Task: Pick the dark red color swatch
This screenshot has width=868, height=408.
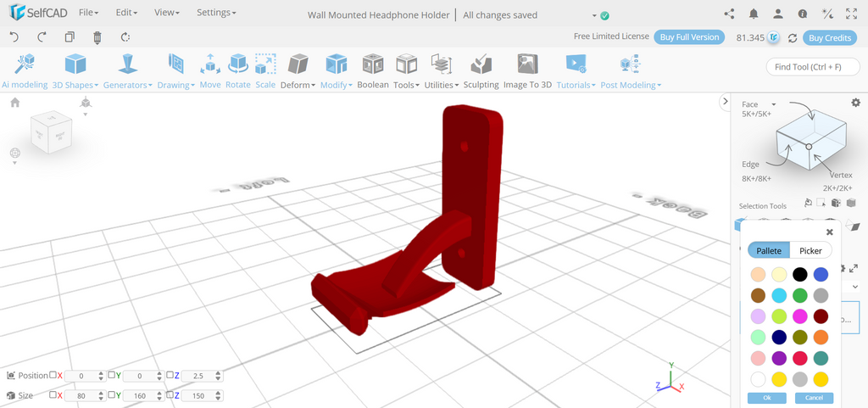Action: 821,316
